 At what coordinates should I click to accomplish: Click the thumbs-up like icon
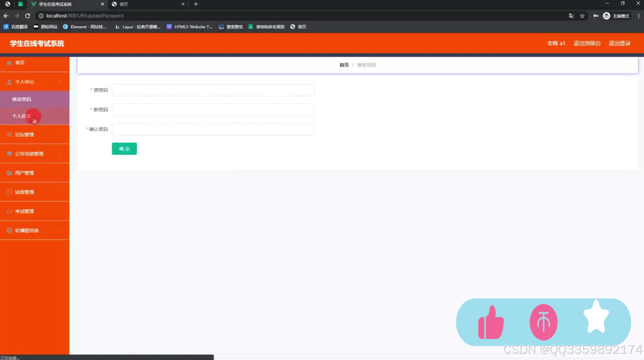[491, 322]
